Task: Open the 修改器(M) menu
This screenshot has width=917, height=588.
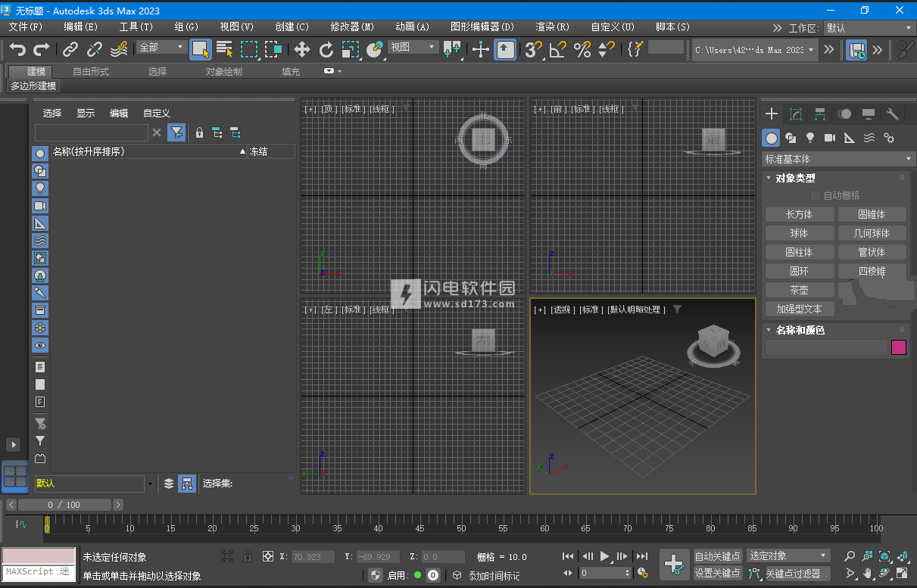Action: click(x=352, y=26)
